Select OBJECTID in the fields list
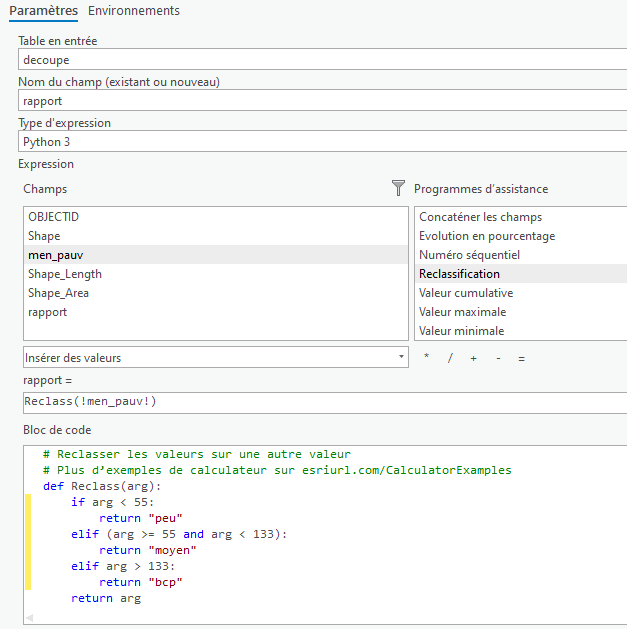 (53, 217)
